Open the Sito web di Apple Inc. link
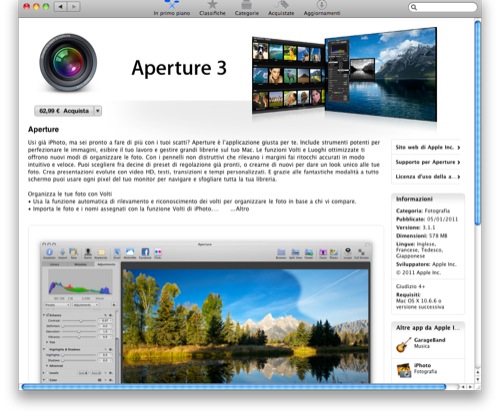The height and width of the screenshot is (416, 500). tap(428, 147)
